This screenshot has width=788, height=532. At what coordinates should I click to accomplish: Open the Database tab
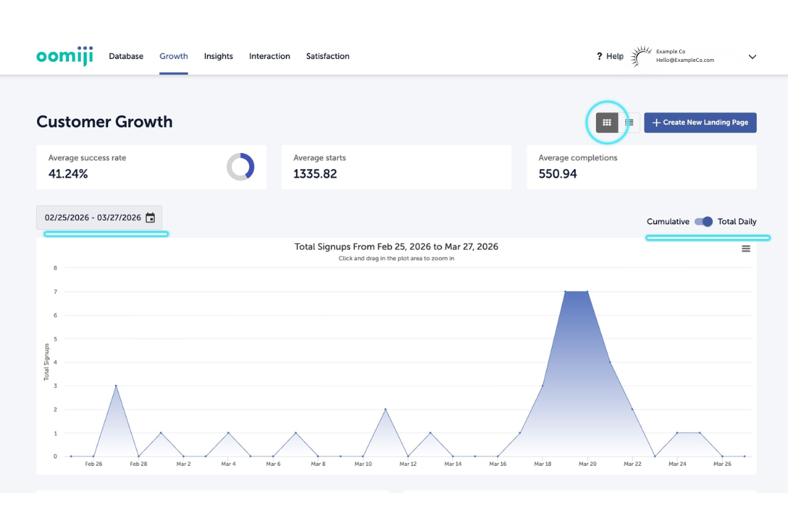coord(126,56)
